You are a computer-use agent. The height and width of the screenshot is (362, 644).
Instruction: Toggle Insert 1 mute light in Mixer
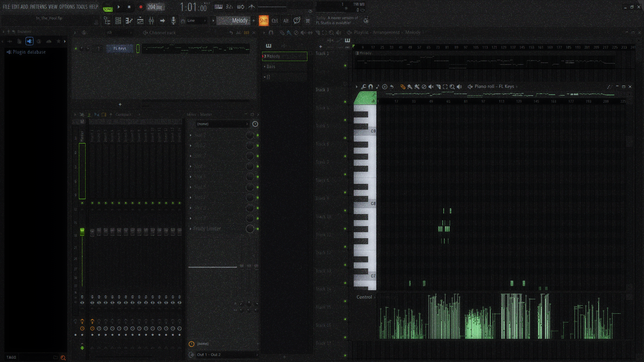(x=92, y=203)
